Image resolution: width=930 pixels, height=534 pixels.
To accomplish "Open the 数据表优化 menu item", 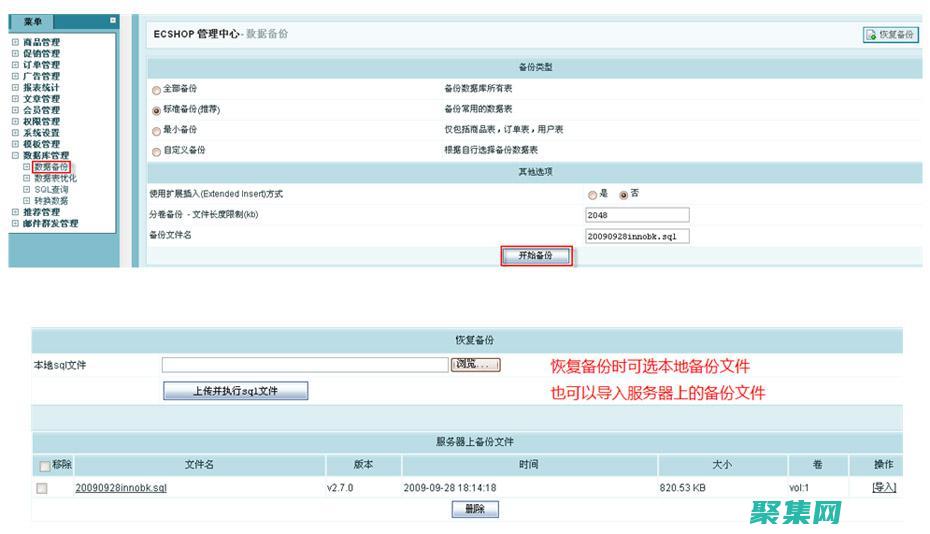I will click(55, 178).
